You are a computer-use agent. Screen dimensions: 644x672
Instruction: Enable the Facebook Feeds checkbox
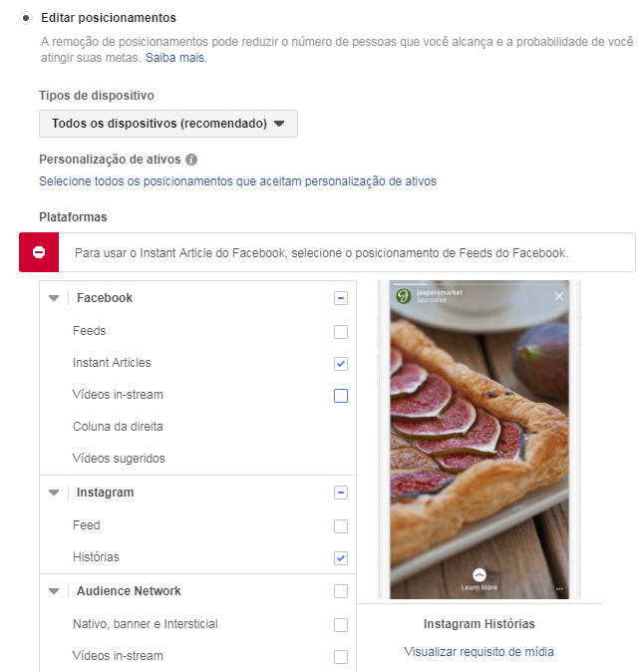click(341, 332)
